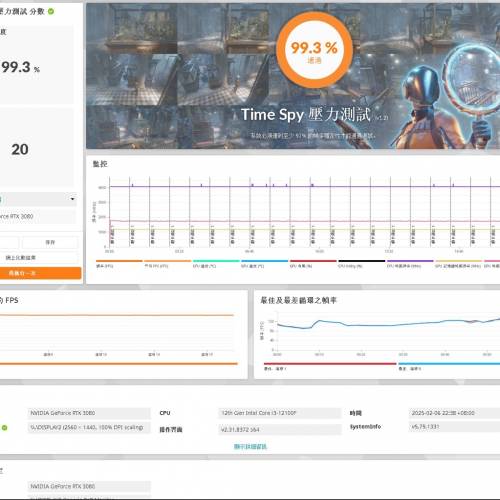This screenshot has height=500, width=500.
Task: Click the green status icon beside the display row
Action: click(5, 428)
